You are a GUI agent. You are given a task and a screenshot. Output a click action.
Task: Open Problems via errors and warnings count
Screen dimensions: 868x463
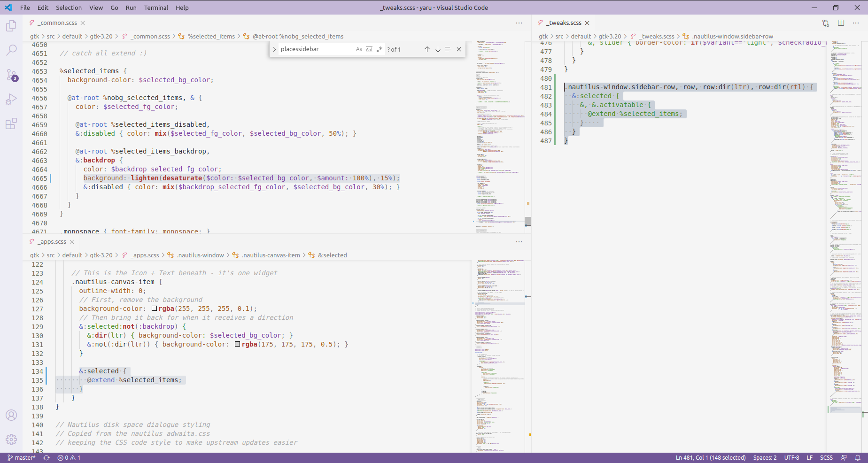coord(69,458)
